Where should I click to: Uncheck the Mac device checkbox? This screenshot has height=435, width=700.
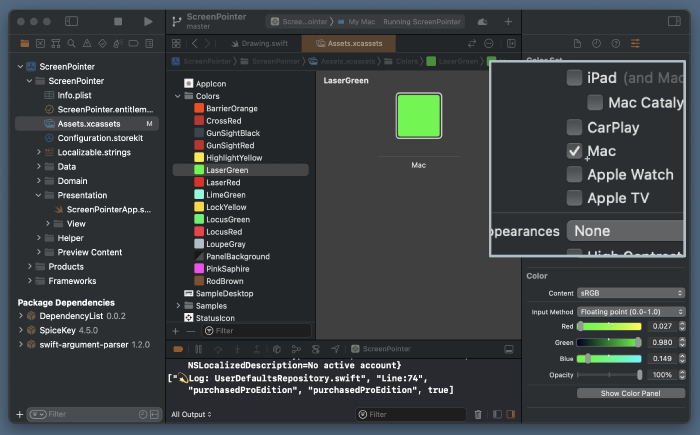[x=574, y=151]
